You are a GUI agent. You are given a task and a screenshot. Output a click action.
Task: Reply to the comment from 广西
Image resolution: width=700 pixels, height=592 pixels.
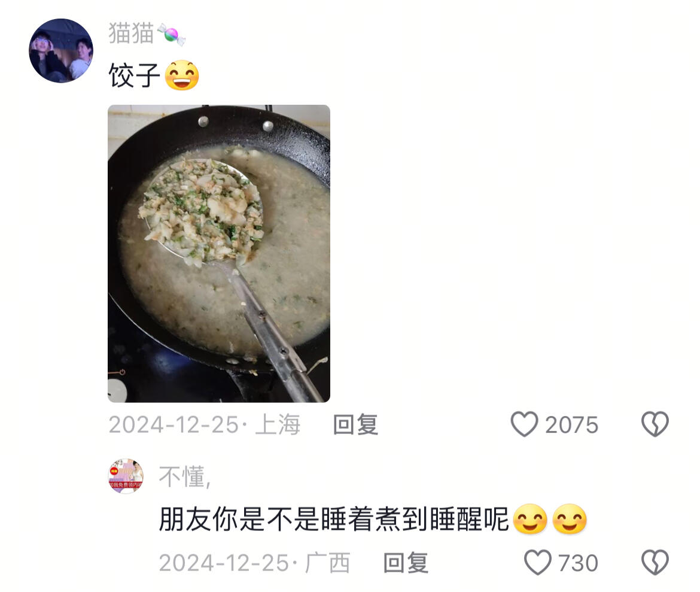406,563
